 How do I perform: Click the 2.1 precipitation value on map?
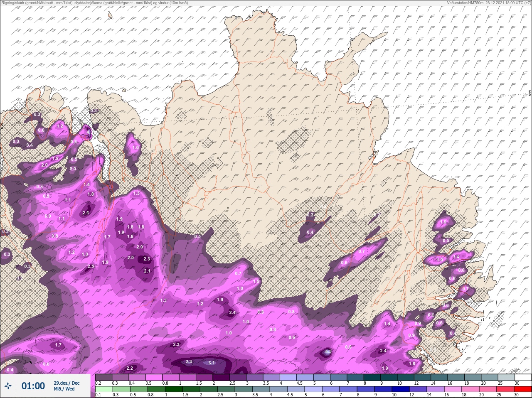pyautogui.click(x=147, y=271)
